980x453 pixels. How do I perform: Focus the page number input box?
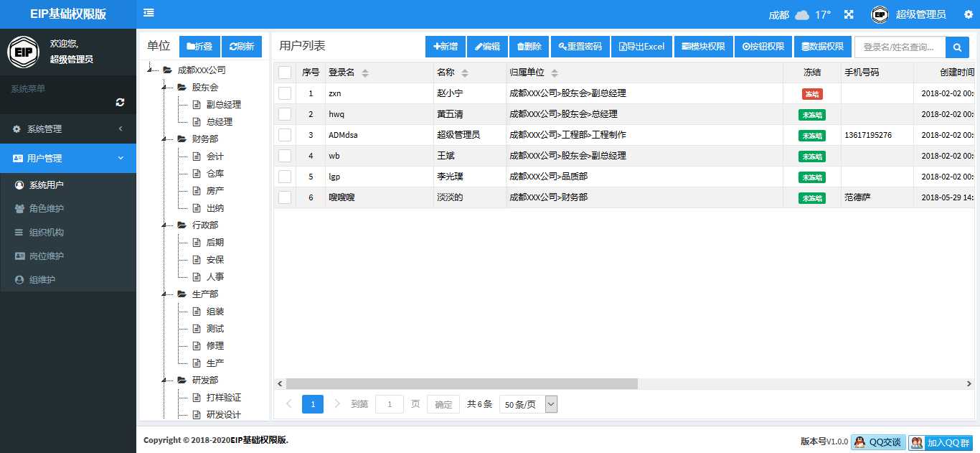(390, 404)
